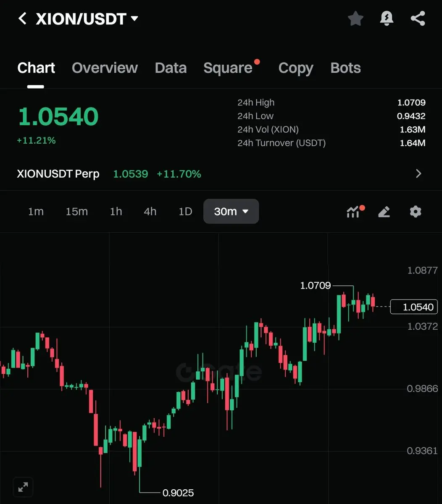Viewport: 442px width, 504px height.
Task: Click the +11.21% change text
Action: click(x=36, y=140)
